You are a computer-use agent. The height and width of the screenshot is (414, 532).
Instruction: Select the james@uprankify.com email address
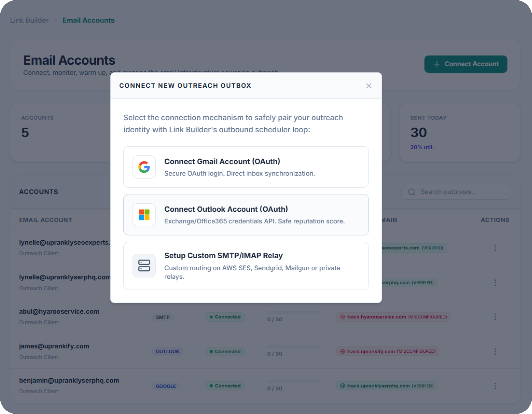click(x=54, y=346)
